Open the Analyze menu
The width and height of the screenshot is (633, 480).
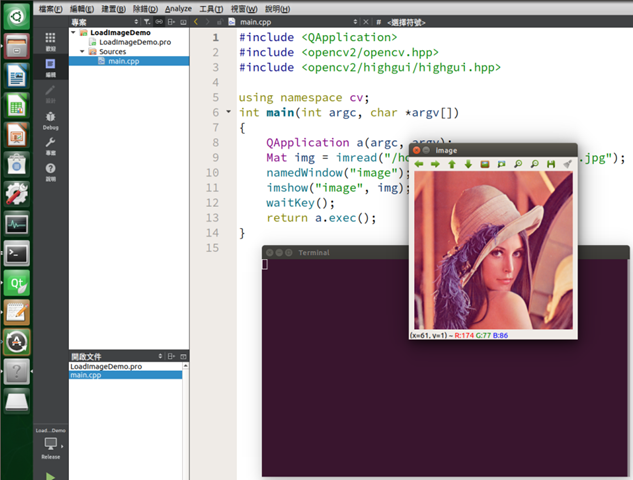click(178, 8)
